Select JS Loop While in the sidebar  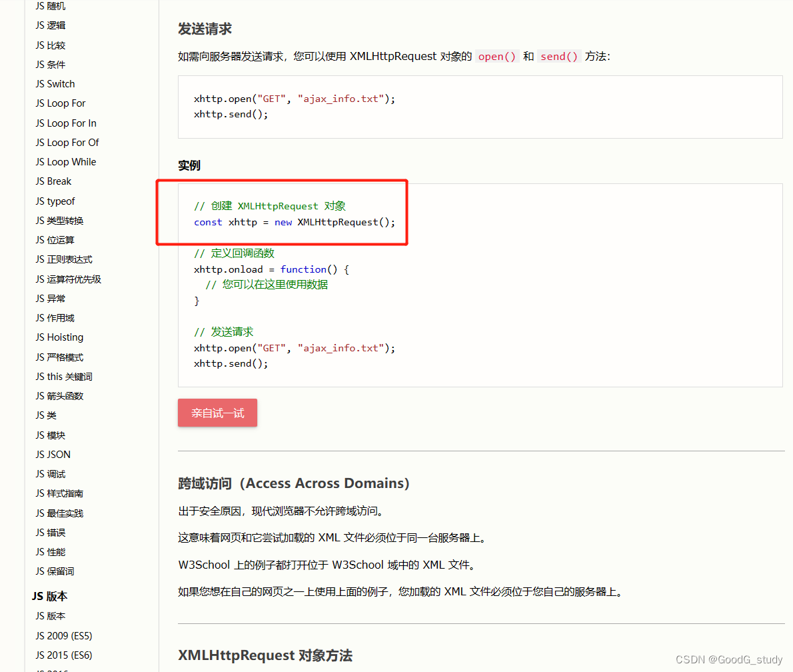coord(65,161)
